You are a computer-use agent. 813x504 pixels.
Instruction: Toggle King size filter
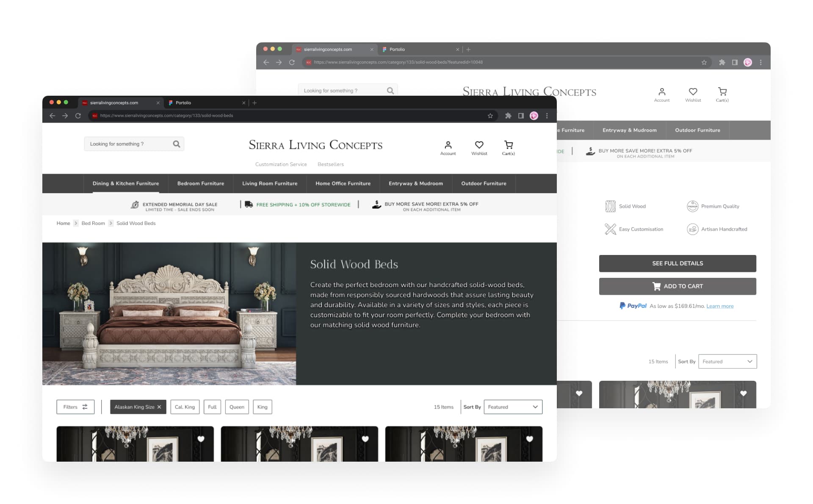[263, 407]
